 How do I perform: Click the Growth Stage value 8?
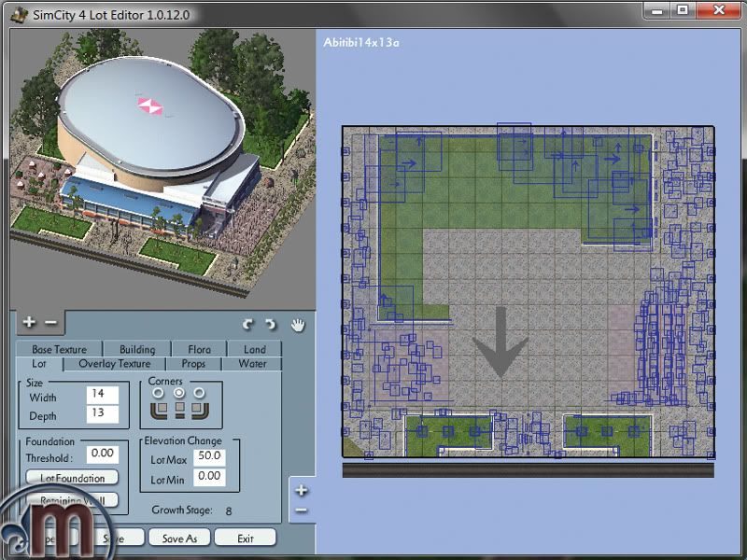click(229, 511)
